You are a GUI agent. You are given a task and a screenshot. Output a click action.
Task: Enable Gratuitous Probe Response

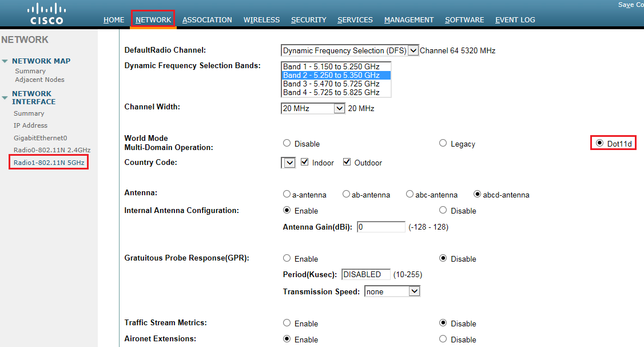(287, 258)
